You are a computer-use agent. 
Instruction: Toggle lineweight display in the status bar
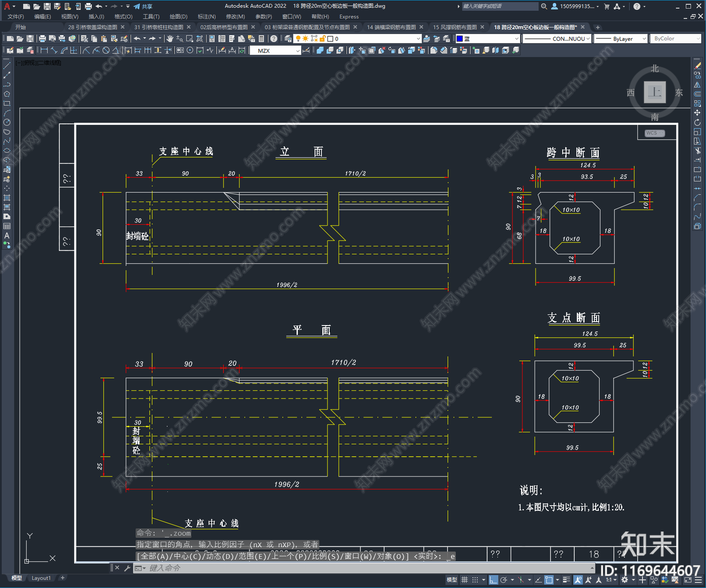click(x=567, y=580)
